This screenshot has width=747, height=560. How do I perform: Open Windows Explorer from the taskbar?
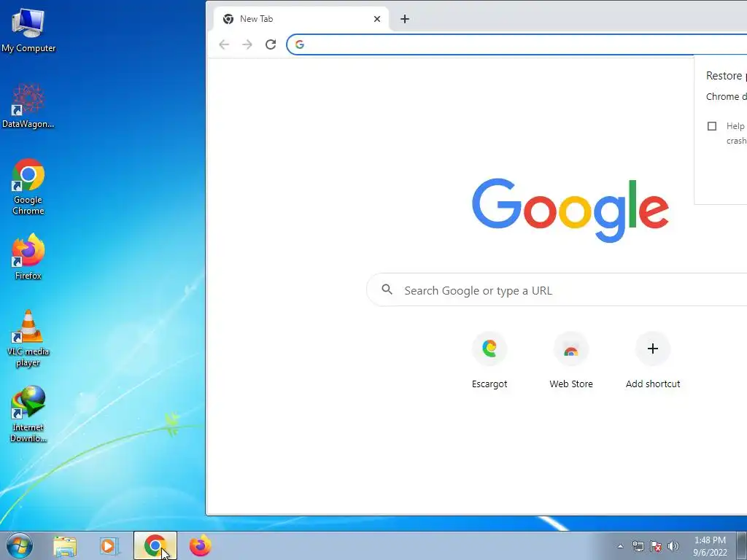click(65, 546)
